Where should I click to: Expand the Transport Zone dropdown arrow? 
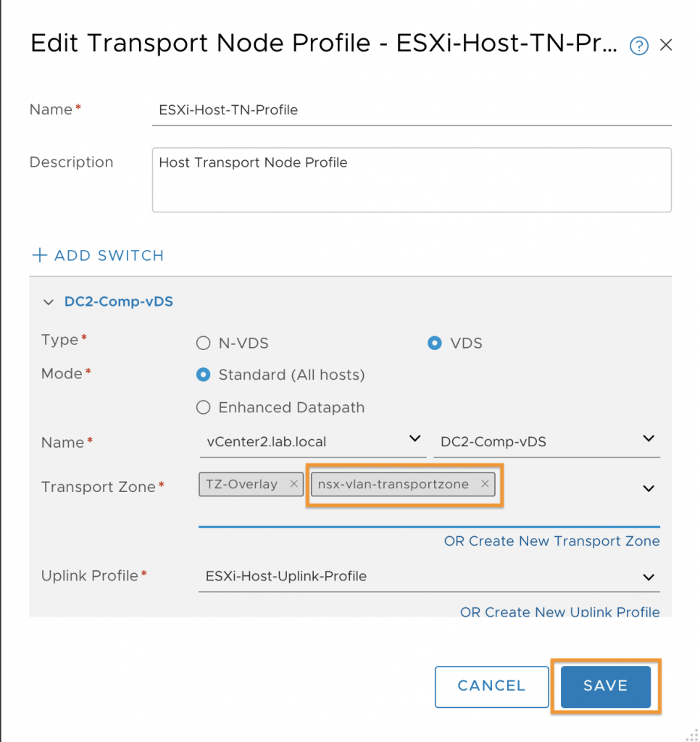[x=649, y=488]
